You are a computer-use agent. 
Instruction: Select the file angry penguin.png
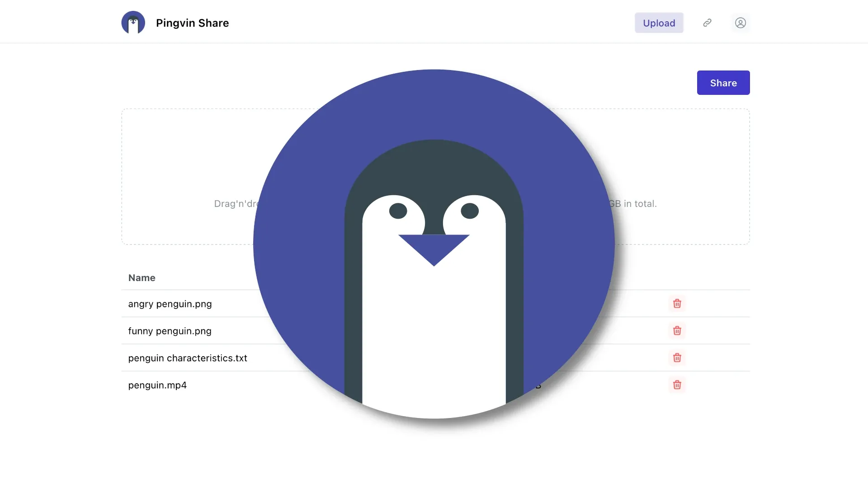coord(170,304)
